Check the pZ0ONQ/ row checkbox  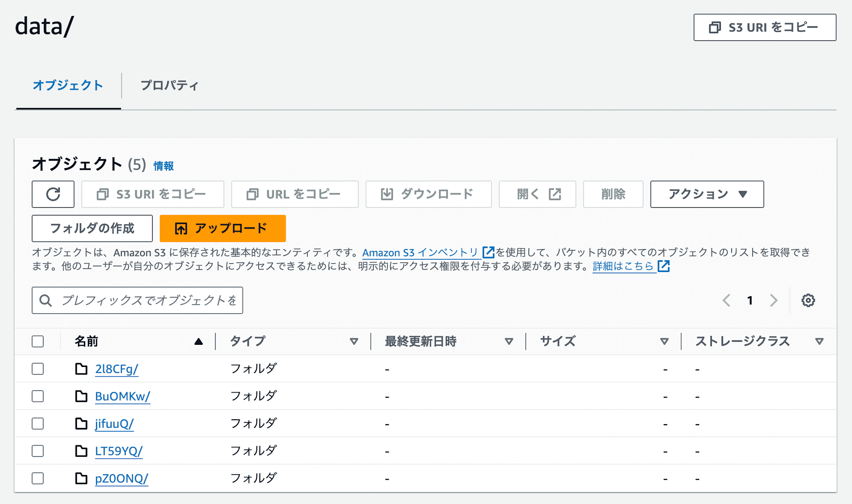point(38,478)
